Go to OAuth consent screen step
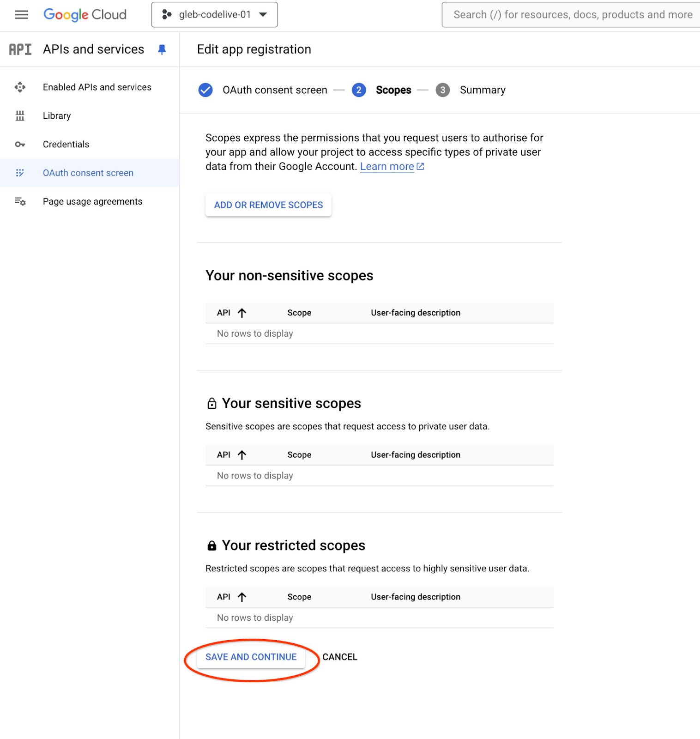Viewport: 700px width, 739px height. pyautogui.click(x=274, y=90)
